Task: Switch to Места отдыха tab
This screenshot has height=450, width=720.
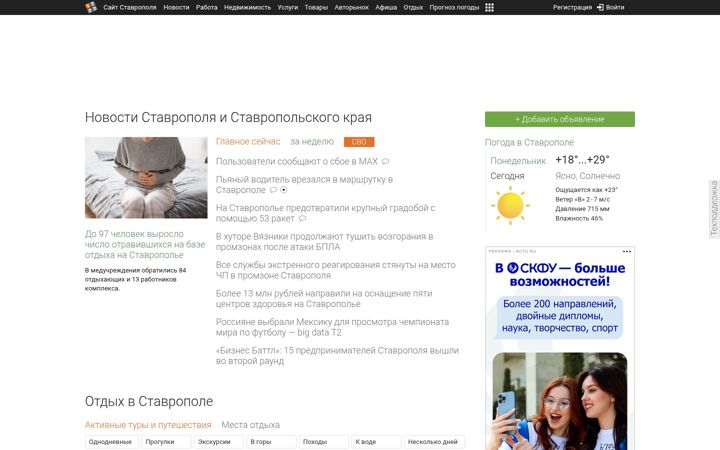Action: click(250, 425)
